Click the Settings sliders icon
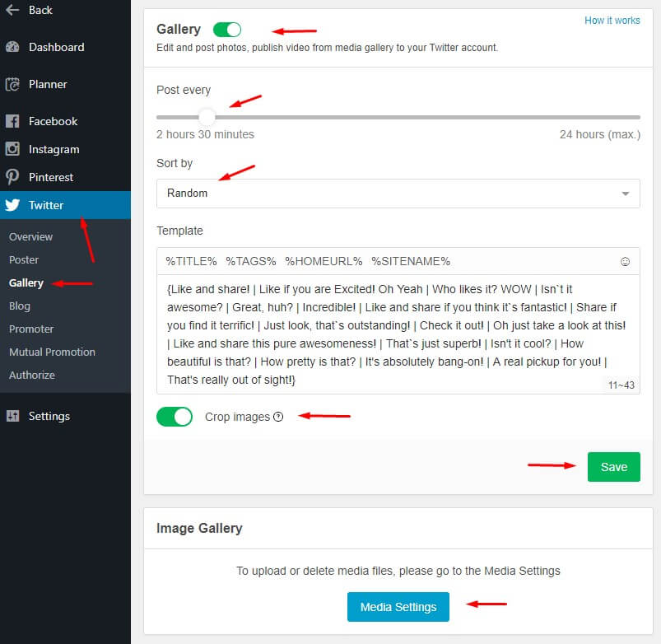Viewport: 661px width, 644px height. 12,416
